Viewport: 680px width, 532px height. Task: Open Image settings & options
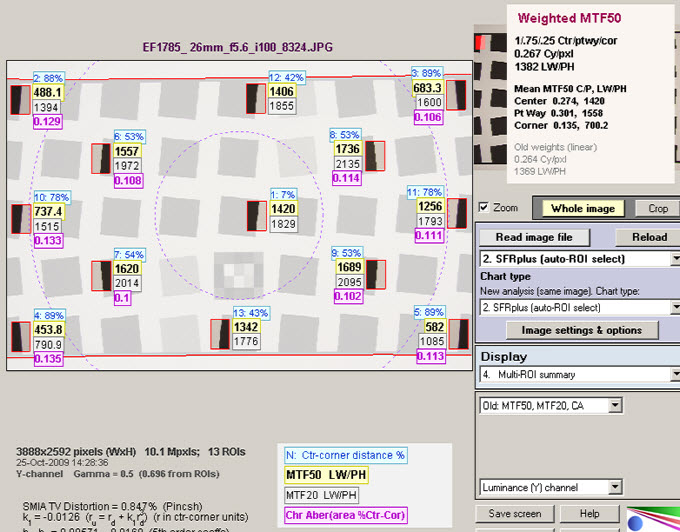582,330
